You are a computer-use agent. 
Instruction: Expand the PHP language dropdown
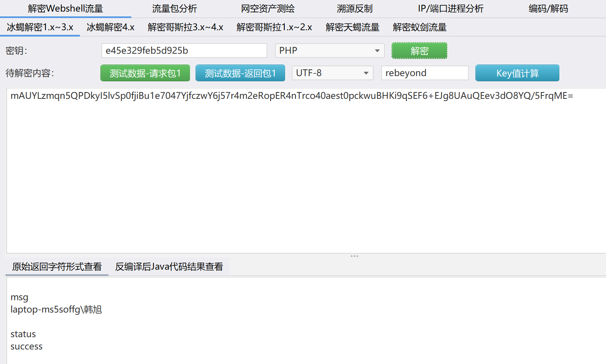tap(329, 51)
